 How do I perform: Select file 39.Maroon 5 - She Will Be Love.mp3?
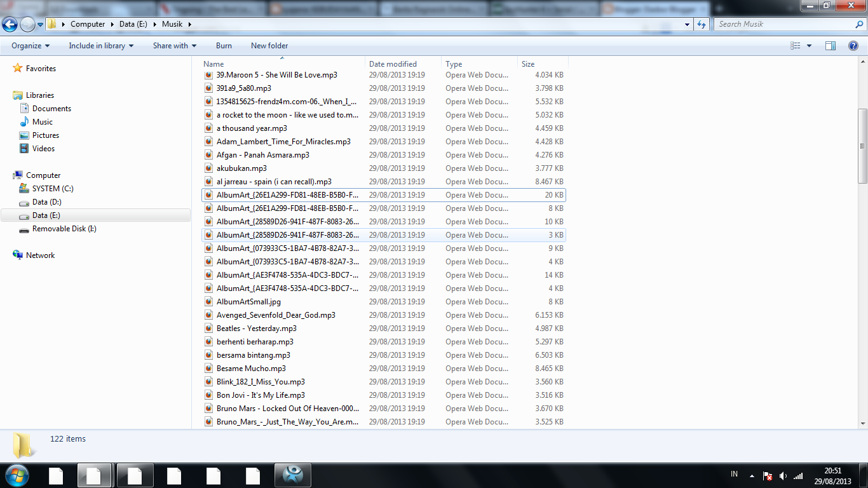click(276, 75)
